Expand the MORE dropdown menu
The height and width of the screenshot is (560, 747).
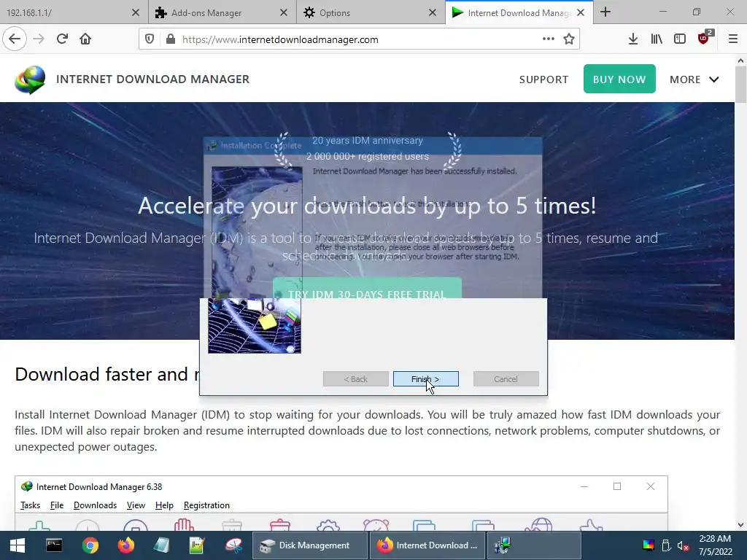coord(694,79)
